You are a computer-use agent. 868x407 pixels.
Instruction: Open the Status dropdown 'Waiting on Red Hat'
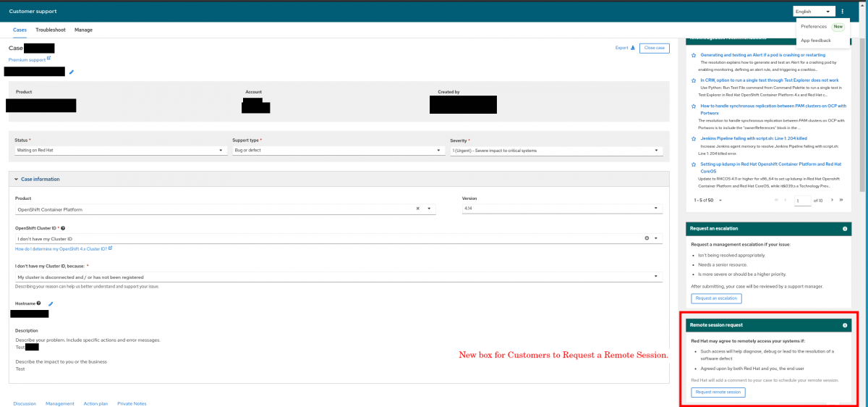pos(121,151)
